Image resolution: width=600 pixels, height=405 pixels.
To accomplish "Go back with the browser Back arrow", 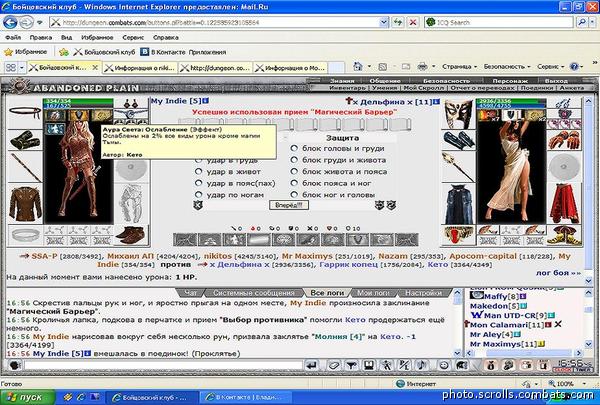I will click(x=10, y=23).
